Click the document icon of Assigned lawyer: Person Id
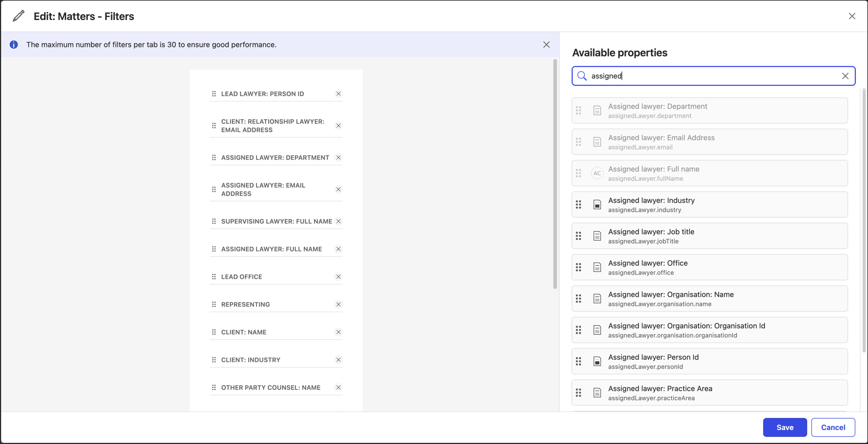This screenshot has height=444, width=868. (597, 361)
